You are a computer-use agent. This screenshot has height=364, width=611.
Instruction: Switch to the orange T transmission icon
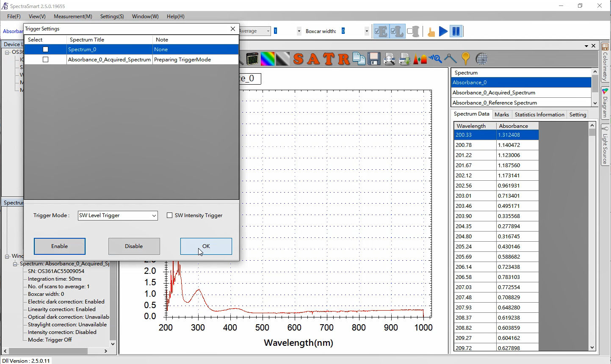coord(329,59)
